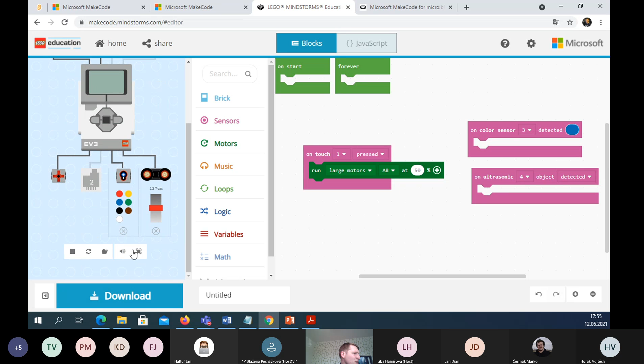Screen dimensions: 644x364
Task: Open the help menu
Action: tap(505, 43)
